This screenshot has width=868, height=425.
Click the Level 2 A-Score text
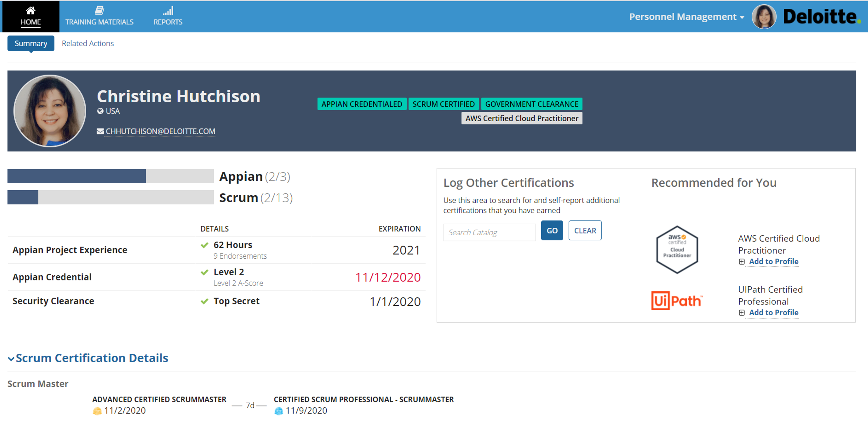238,283
